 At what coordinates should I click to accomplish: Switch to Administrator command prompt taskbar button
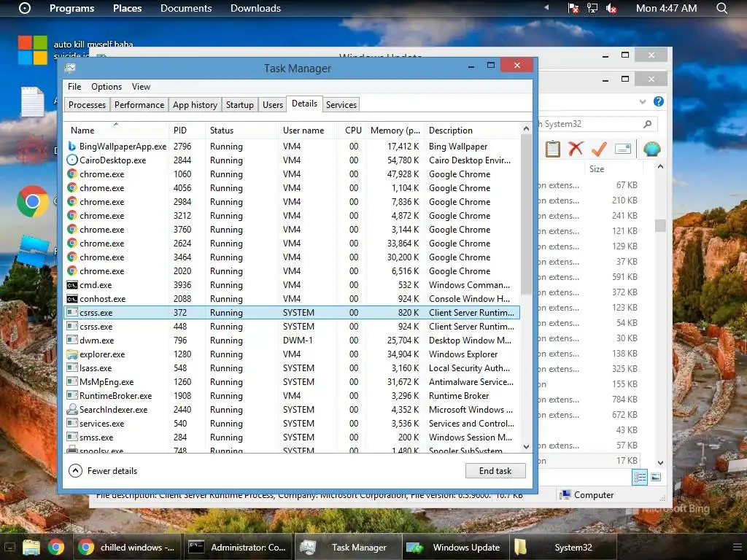238,547
